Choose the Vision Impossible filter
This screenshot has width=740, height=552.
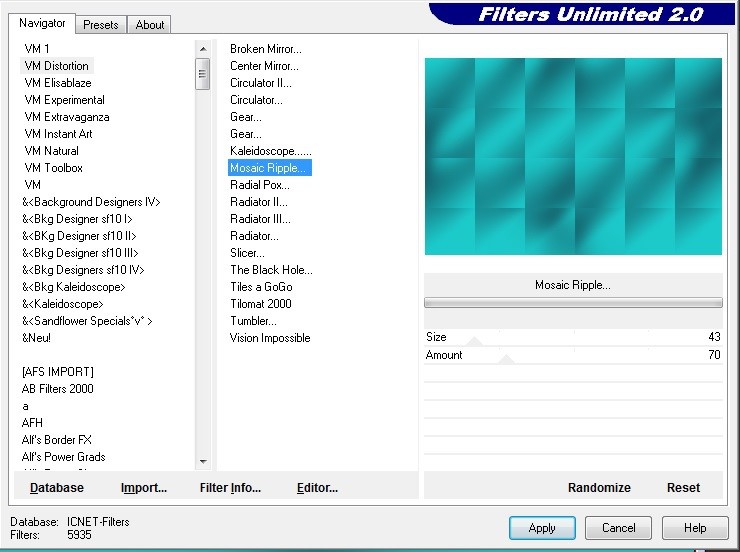pos(270,338)
